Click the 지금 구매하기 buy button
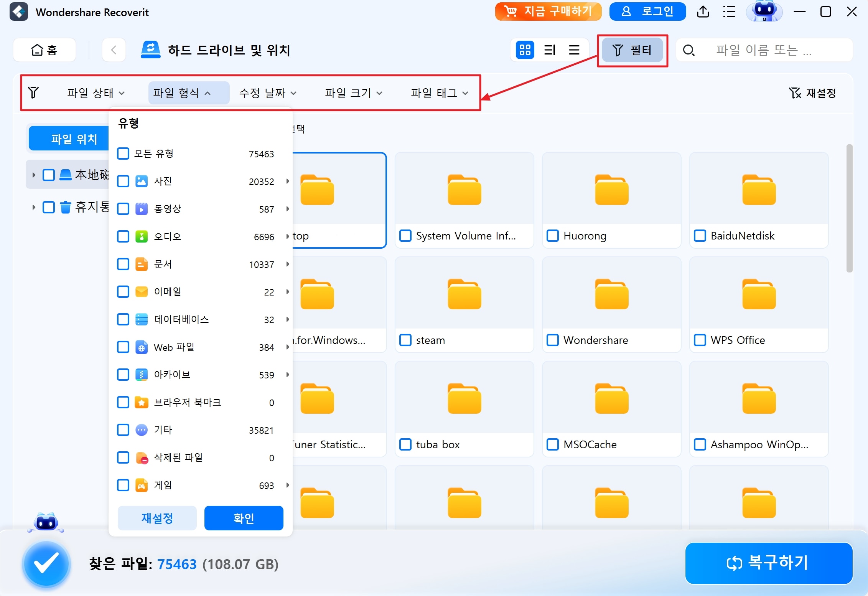 pos(548,12)
